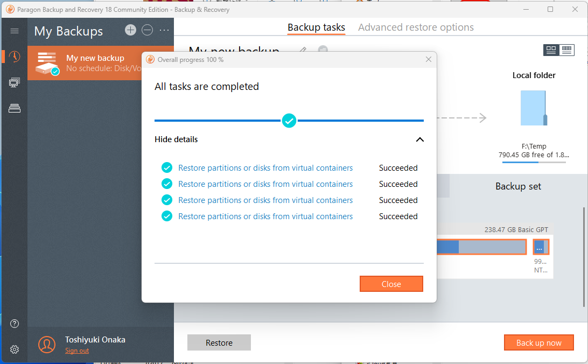Open second Restore partitions task link

265,184
